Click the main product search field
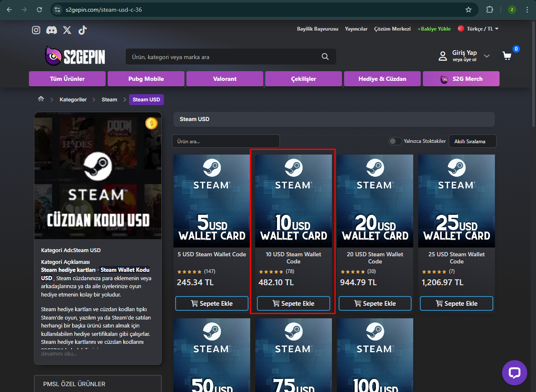This screenshot has width=536, height=392. point(230,57)
